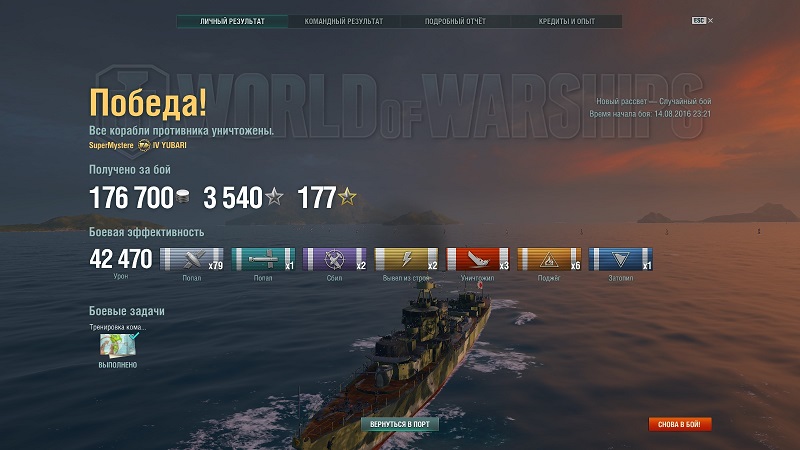
Task: Open the Подробный отчёт tab
Action: 455,21
